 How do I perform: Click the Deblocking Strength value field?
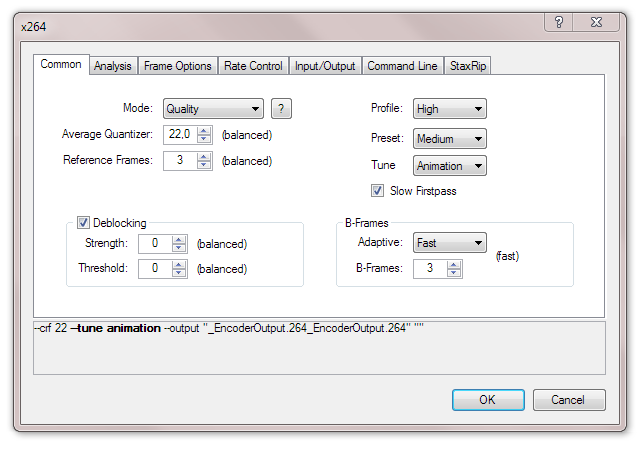tap(155, 244)
